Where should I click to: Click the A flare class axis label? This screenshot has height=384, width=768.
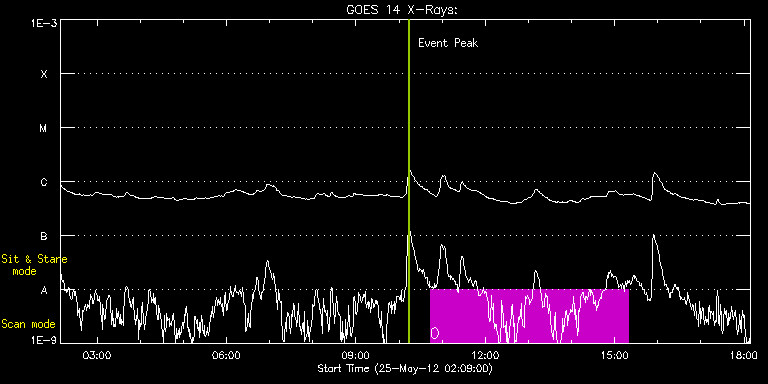pos(44,290)
